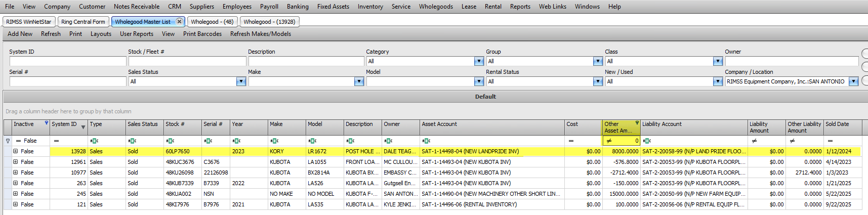Image resolution: width=868 pixels, height=215 pixels.
Task: Click the filter row funnel icon at grid's left edge
Action: pyautogui.click(x=8, y=141)
